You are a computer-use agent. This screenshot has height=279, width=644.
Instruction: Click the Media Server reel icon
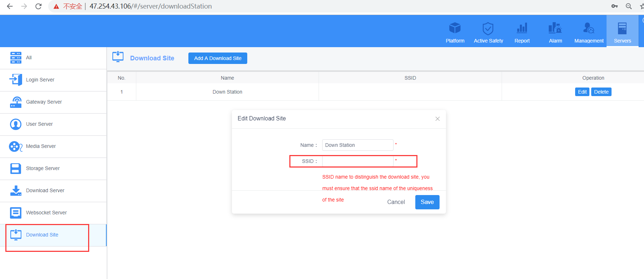coord(16,146)
